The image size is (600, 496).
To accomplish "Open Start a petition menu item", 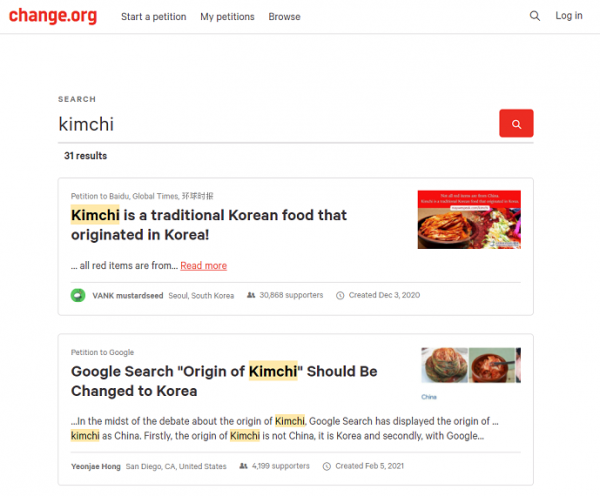I will (153, 17).
